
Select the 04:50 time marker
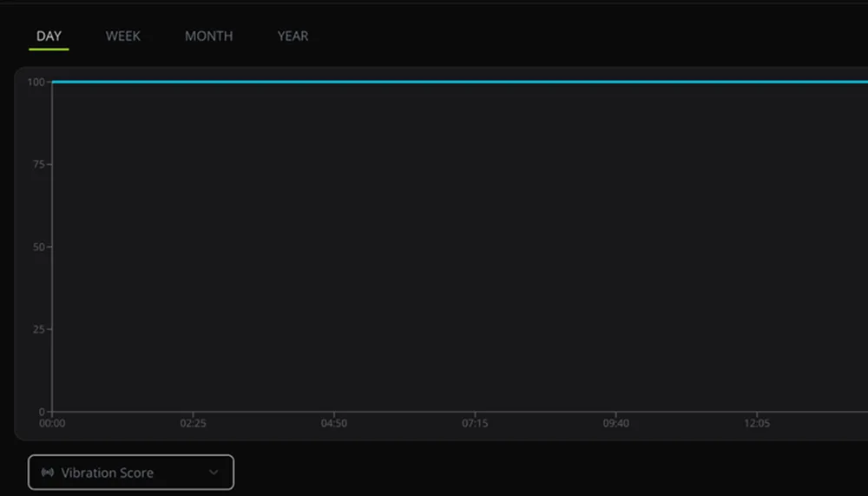[x=334, y=424]
